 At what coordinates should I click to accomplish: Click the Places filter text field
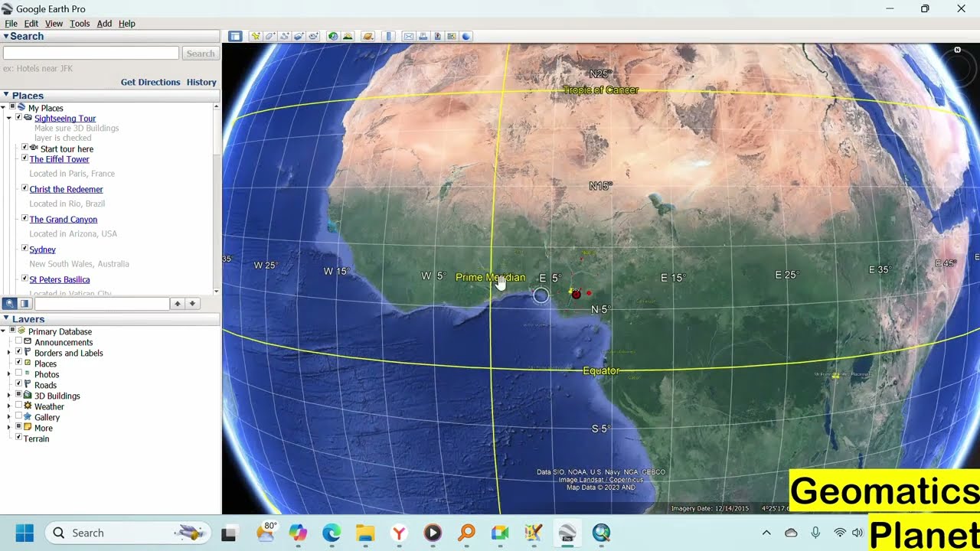click(102, 304)
